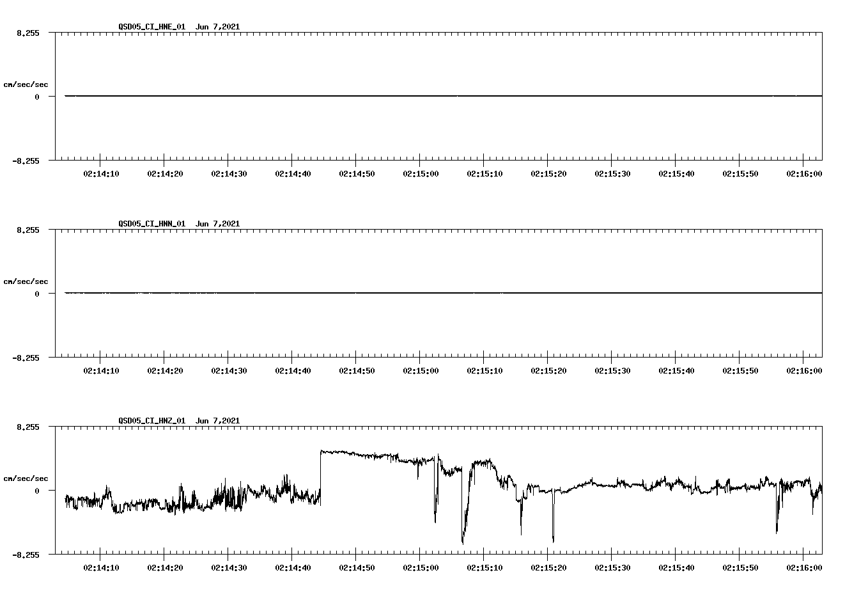Image resolution: width=868 pixels, height=591 pixels.
Task: Click the cm/sec/sec unit label of HNN plot
Action: tap(26, 281)
